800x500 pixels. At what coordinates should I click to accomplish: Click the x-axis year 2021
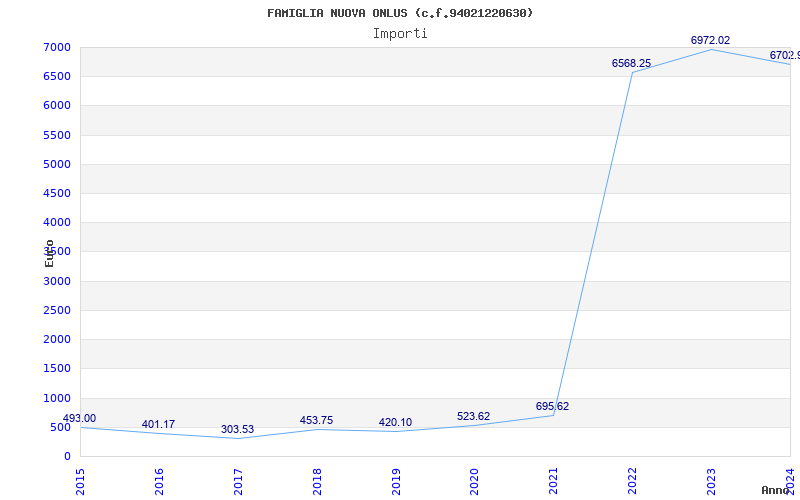tap(554, 481)
